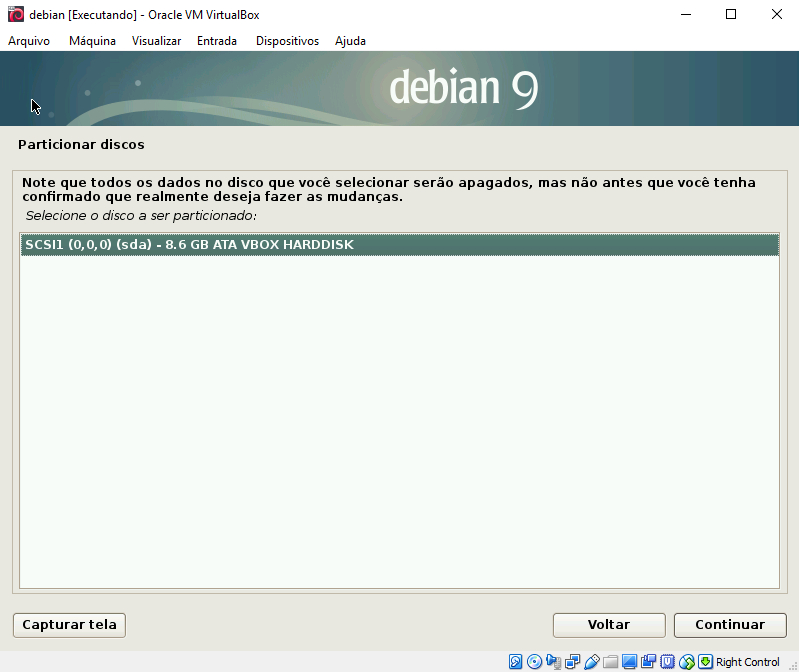799x672 pixels.
Task: Open the Ajuda menu
Action: pyautogui.click(x=350, y=41)
